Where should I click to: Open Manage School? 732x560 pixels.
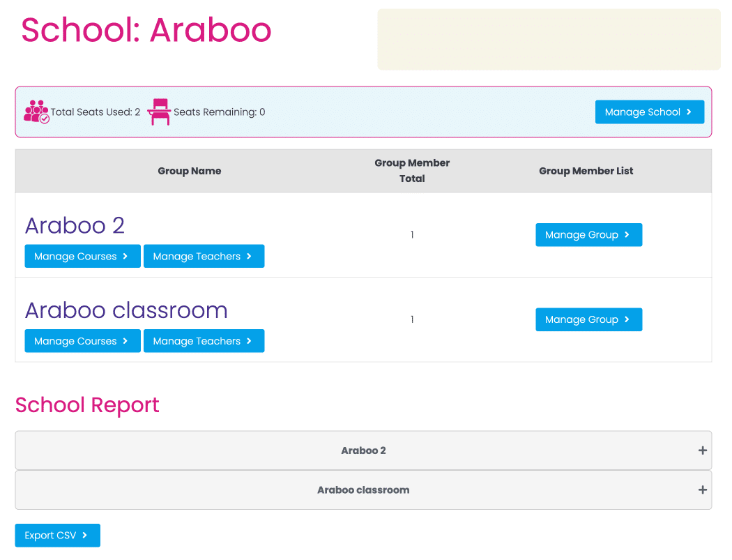[x=650, y=112]
